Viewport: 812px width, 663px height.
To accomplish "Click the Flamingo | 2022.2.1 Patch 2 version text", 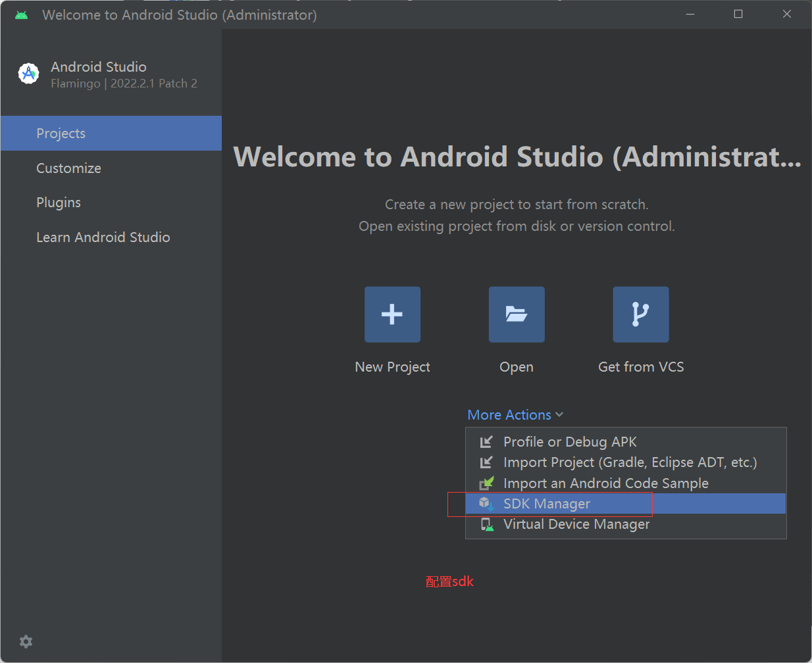I will click(124, 84).
